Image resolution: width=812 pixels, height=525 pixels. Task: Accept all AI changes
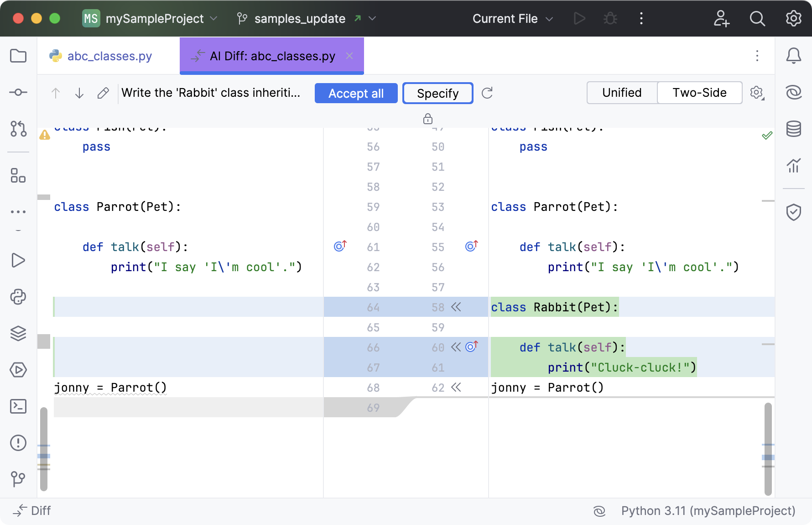tap(356, 93)
